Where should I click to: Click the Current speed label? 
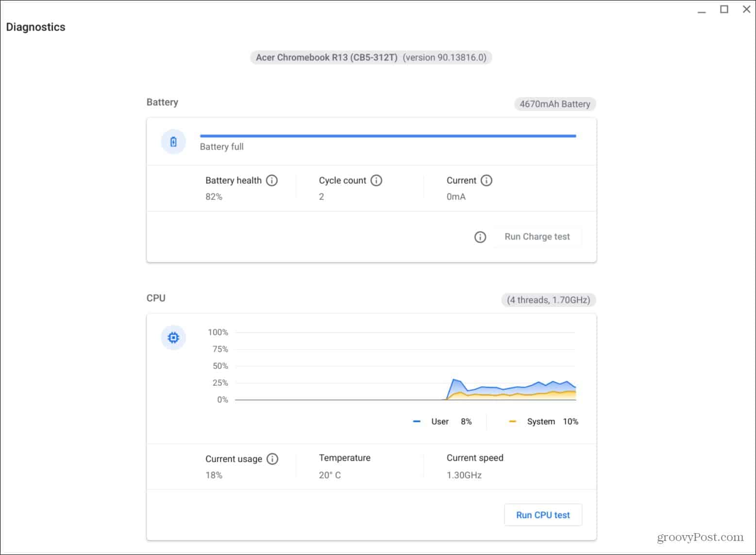coord(475,457)
